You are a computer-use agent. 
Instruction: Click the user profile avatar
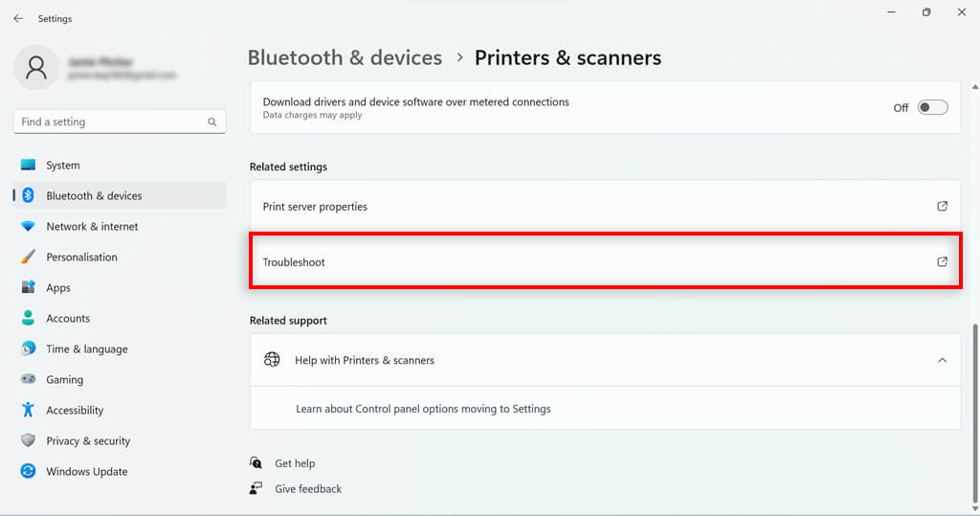coord(36,67)
